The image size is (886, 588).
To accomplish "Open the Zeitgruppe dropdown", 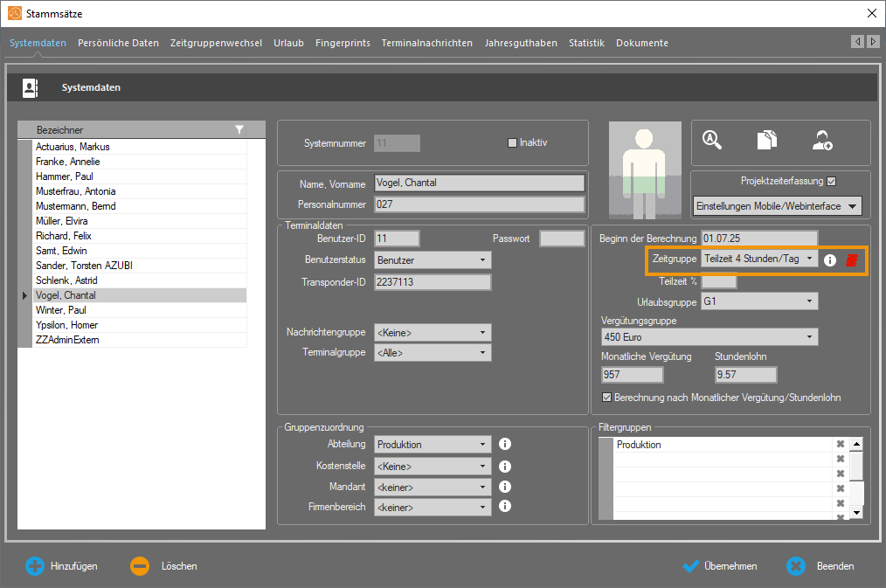I will pyautogui.click(x=759, y=259).
